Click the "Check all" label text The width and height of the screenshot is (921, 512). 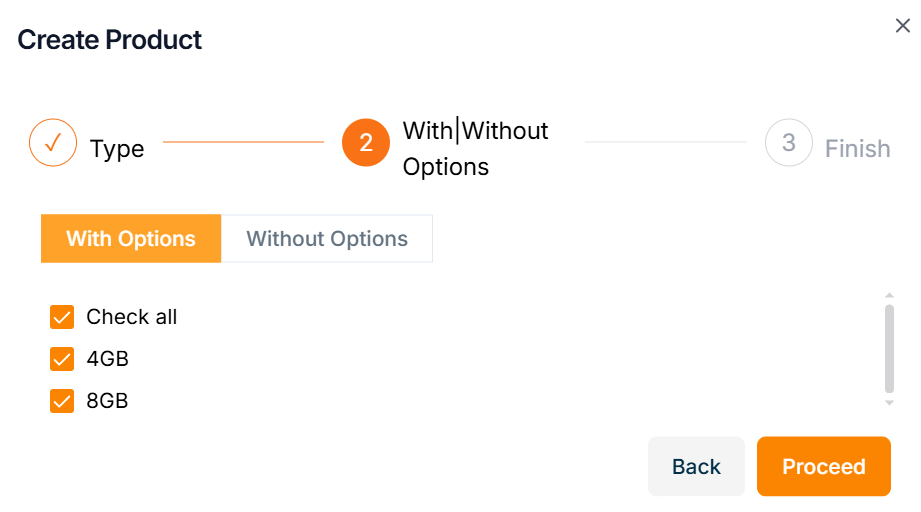pos(132,317)
